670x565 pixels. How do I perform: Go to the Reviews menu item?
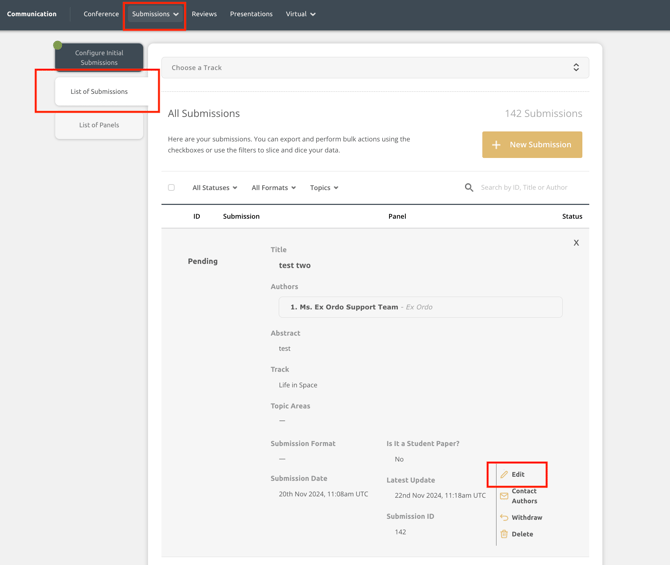[x=204, y=14]
